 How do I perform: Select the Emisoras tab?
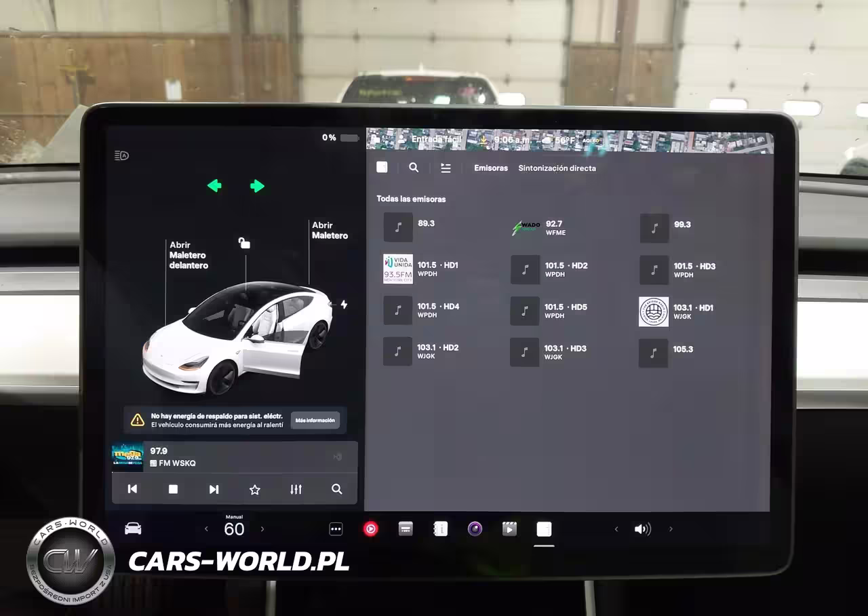pyautogui.click(x=490, y=168)
